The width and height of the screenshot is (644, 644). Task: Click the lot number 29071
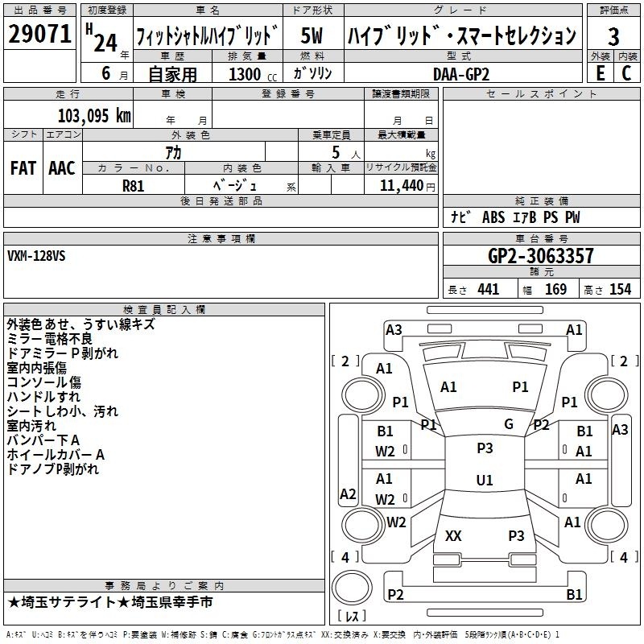pos(39,35)
